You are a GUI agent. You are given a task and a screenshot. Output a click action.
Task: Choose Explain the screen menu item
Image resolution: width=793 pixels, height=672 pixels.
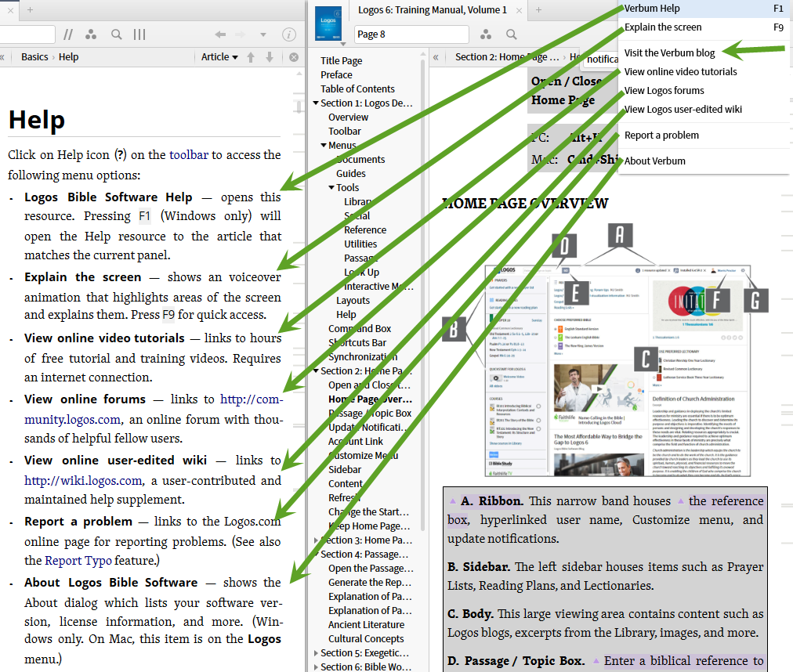704,27
